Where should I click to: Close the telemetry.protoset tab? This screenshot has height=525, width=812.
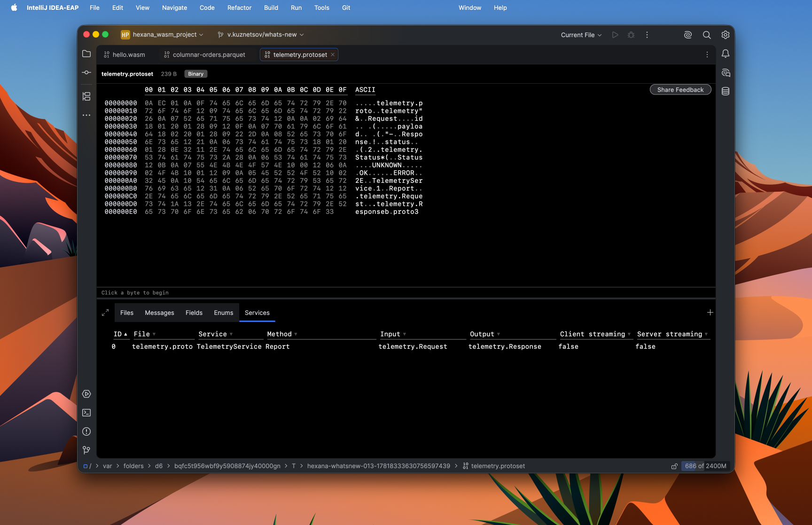[x=333, y=55]
